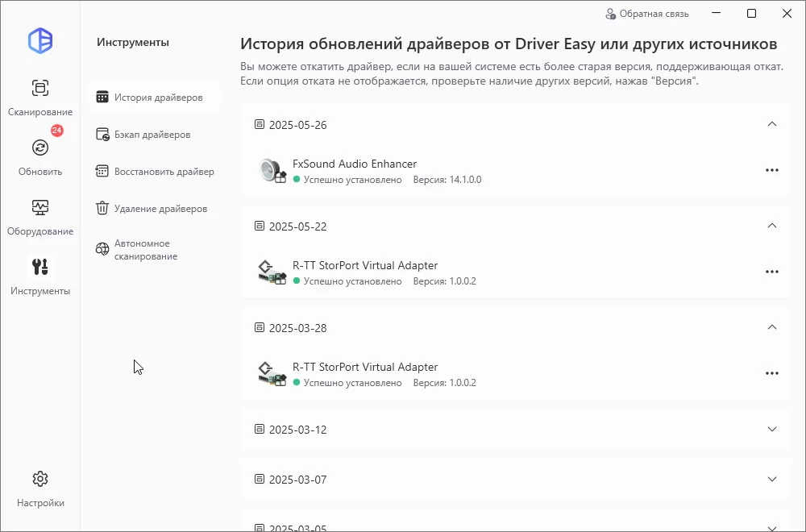Click the Driver Easy logo icon
The height and width of the screenshot is (532, 806).
pyautogui.click(x=40, y=41)
